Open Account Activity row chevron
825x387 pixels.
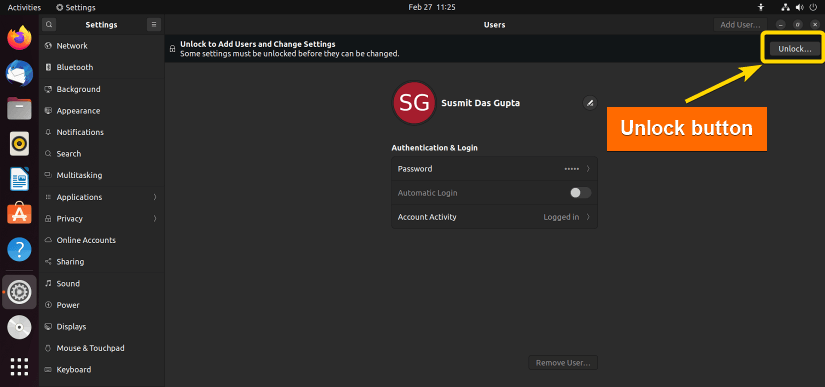click(x=588, y=217)
